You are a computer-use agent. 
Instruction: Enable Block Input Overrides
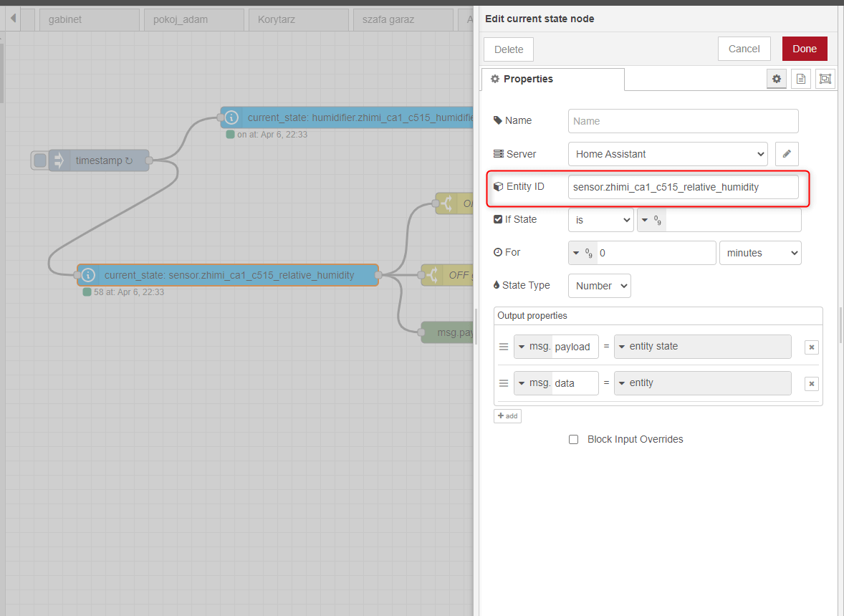point(573,439)
